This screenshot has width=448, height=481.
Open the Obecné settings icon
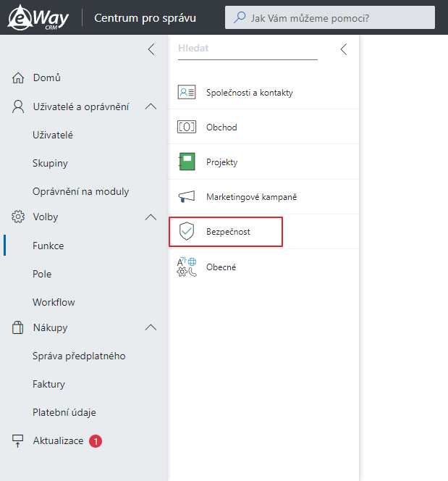pos(187,267)
